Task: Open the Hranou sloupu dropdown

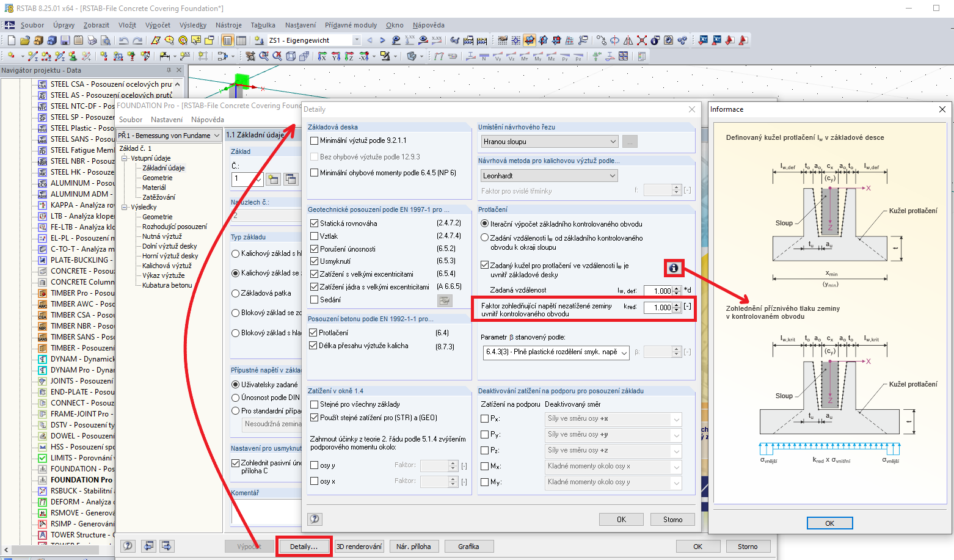Action: 550,142
